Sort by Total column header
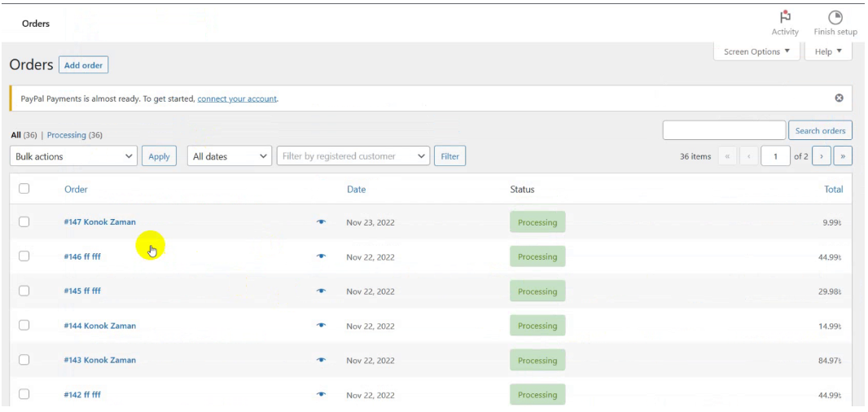Image resolution: width=868 pixels, height=412 pixels. pos(834,190)
